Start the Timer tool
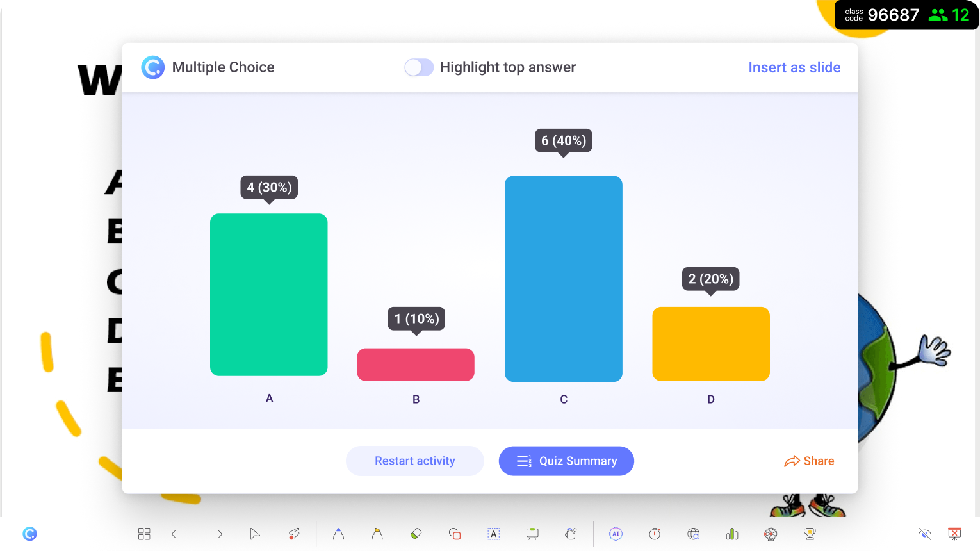This screenshot has height=551, width=980. [x=655, y=534]
